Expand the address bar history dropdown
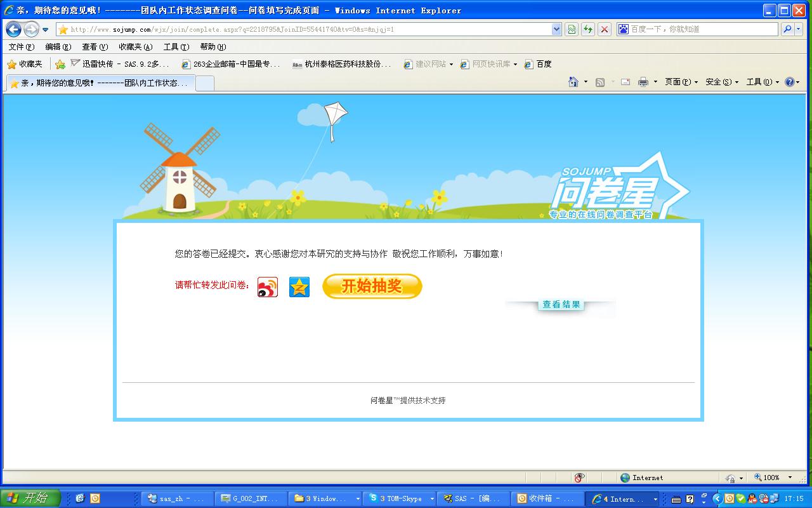812x508 pixels. click(x=556, y=29)
